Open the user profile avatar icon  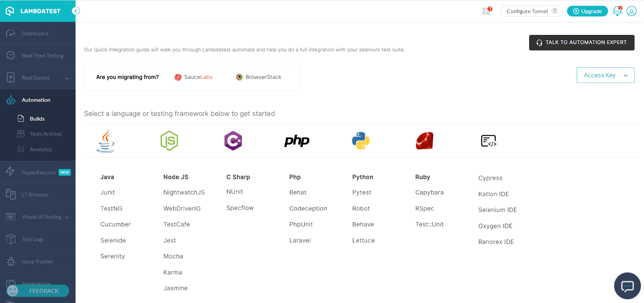(632, 11)
